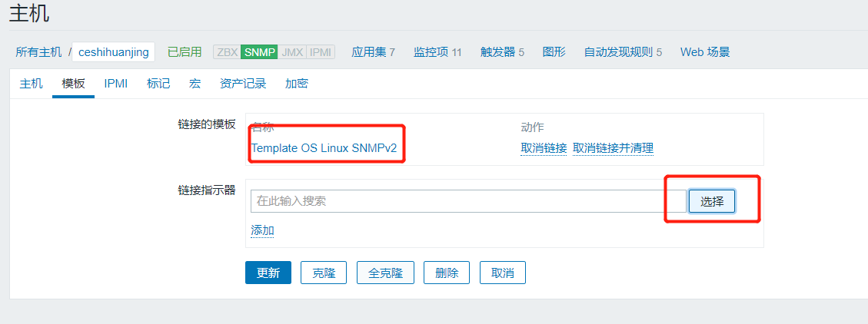The width and height of the screenshot is (868, 324).
Task: Switch to the IPMI configuration tab
Action: [x=115, y=84]
